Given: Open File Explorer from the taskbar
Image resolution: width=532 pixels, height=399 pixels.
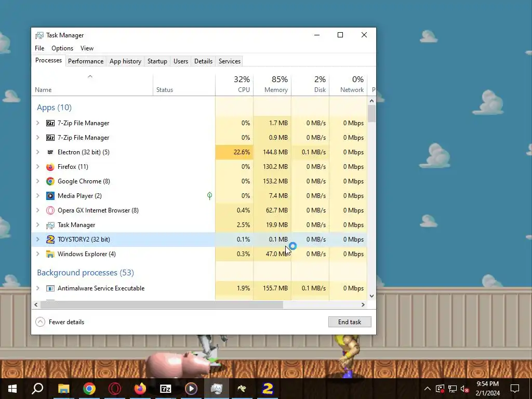Looking at the screenshot, I should (x=63, y=389).
